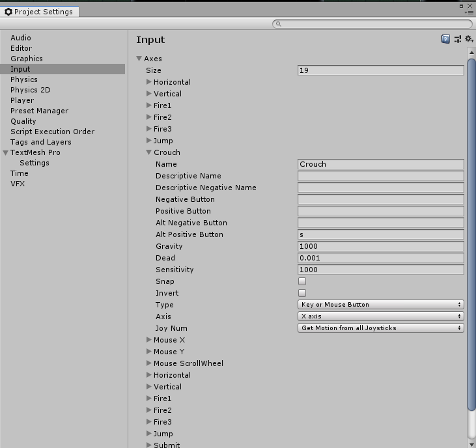The image size is (476, 448).
Task: Open the Joy Num dropdown
Action: click(x=381, y=328)
